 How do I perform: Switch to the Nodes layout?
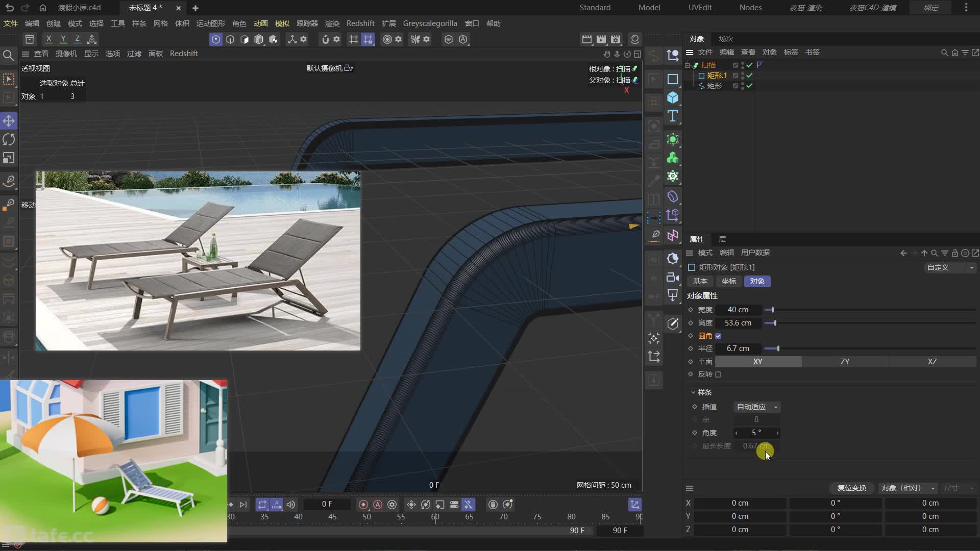click(750, 8)
